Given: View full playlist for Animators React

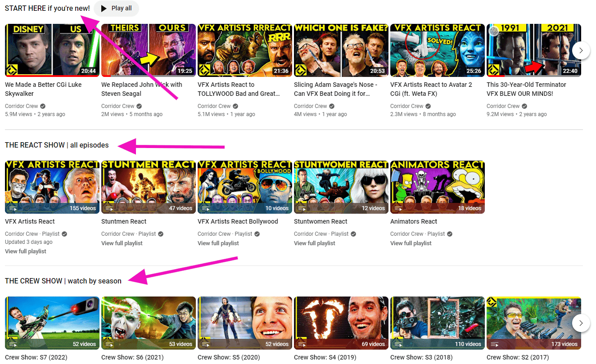Looking at the screenshot, I should 411,243.
